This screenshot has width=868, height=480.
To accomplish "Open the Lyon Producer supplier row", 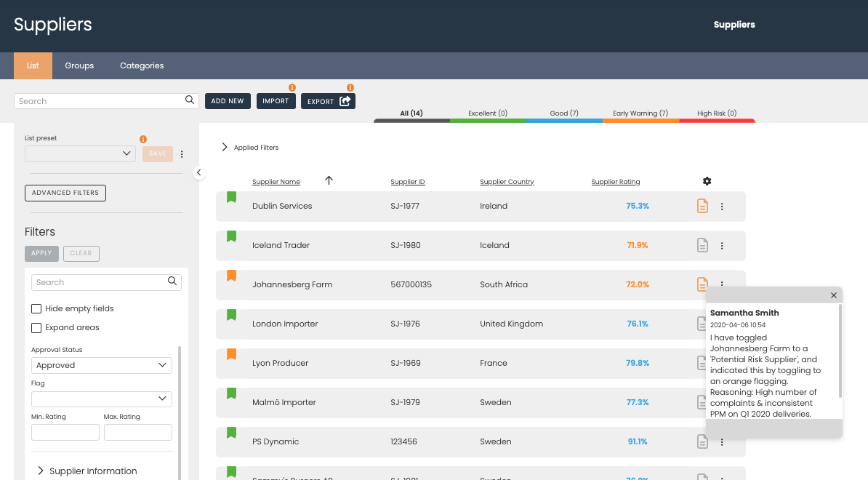I will click(481, 363).
